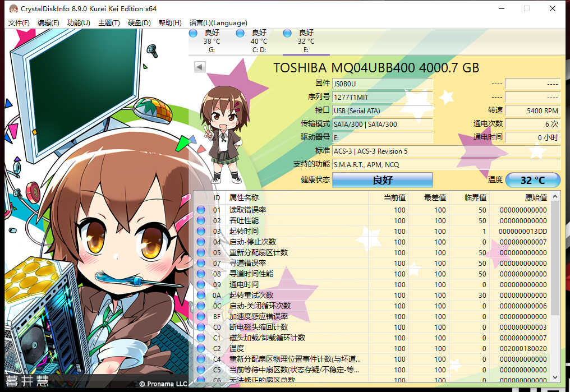Click the status orb for attribute C2 温度

[x=201, y=348]
